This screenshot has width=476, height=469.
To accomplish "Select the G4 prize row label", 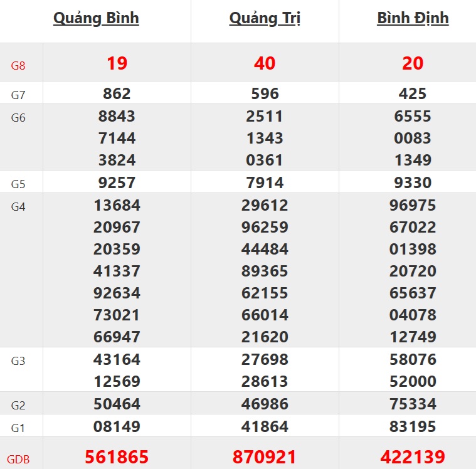I will click(x=18, y=206).
